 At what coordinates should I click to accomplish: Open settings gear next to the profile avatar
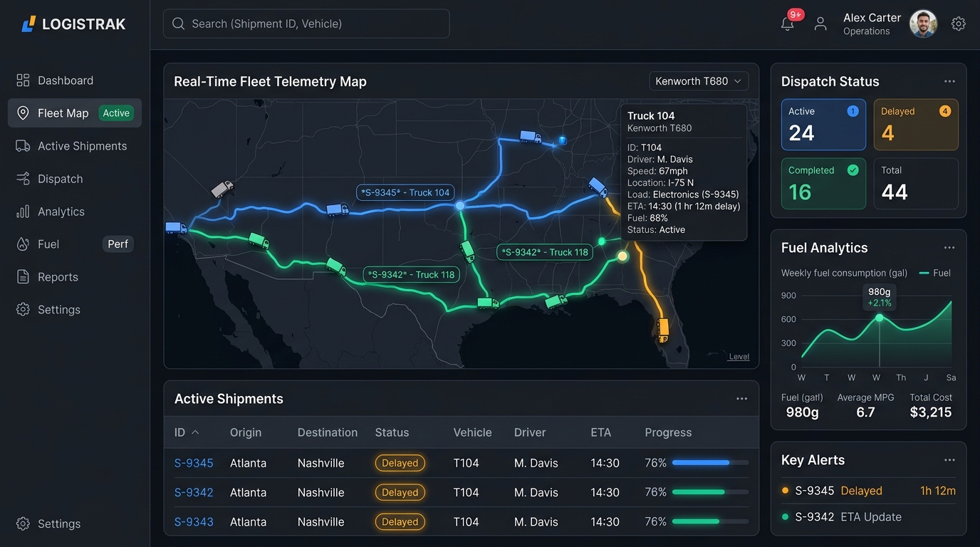click(959, 24)
